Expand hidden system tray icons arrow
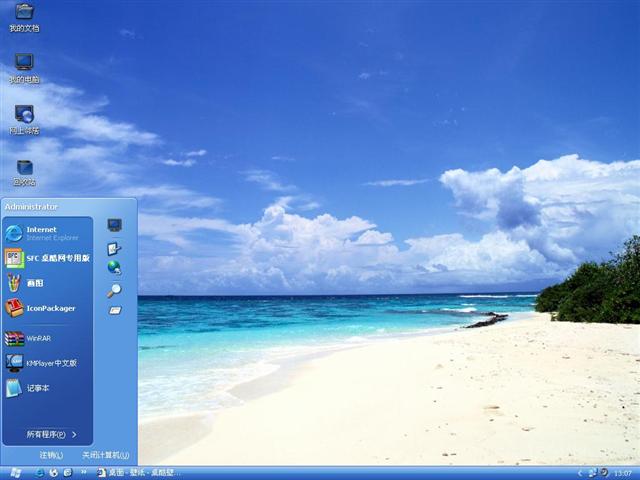This screenshot has width=640, height=480. 580,473
